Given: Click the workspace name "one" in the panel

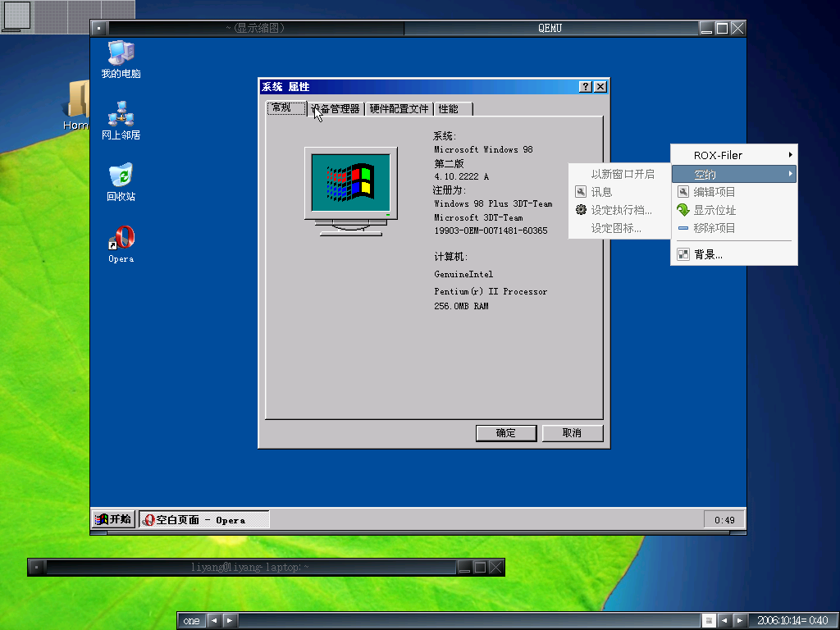Looking at the screenshot, I should (191, 620).
